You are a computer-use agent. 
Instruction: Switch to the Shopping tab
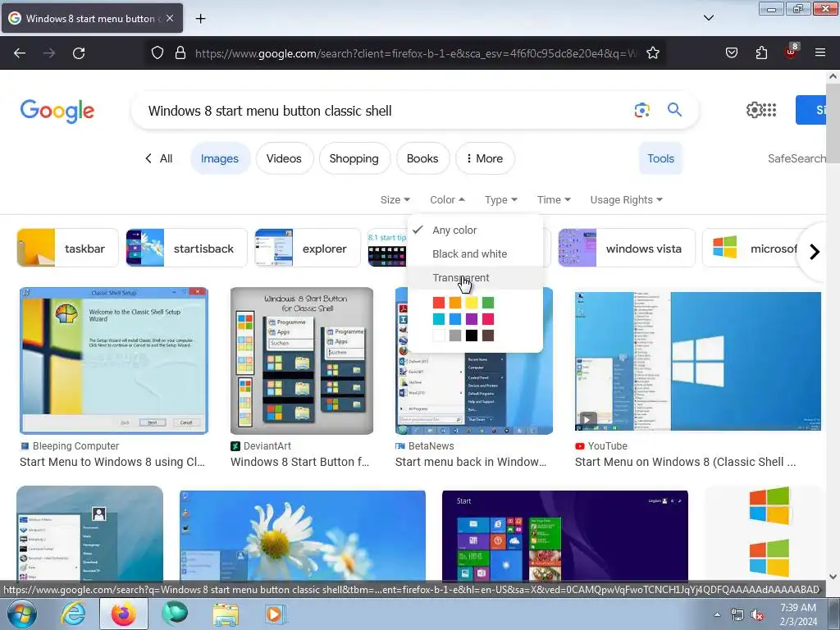tap(354, 158)
